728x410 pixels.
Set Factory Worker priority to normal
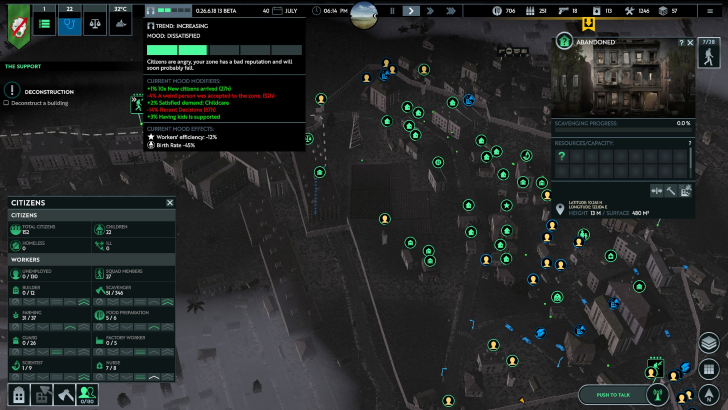pos(140,352)
